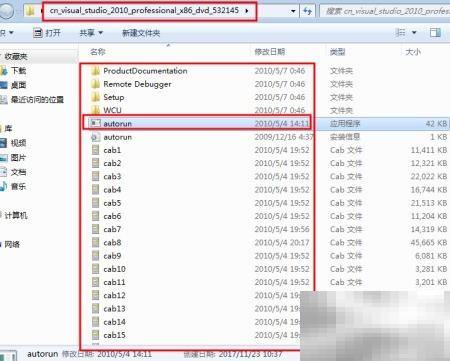Click 库 heading in navigation pane
The height and width of the screenshot is (361, 450).
pos(8,128)
